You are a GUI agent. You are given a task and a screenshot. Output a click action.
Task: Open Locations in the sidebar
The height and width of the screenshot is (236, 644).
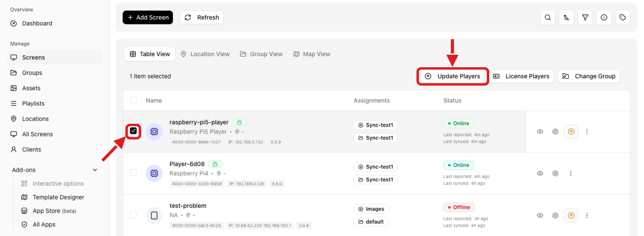coord(54,119)
